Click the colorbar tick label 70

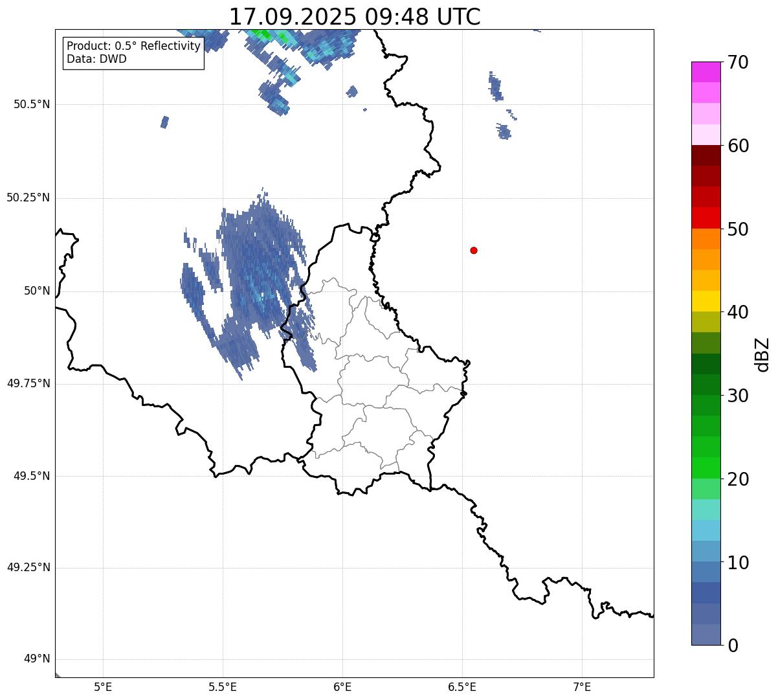pyautogui.click(x=738, y=63)
